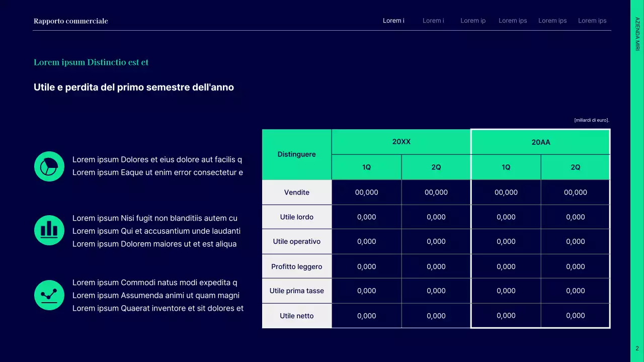
Task: Open the 'Lorem ip' navigation tab
Action: (x=473, y=21)
